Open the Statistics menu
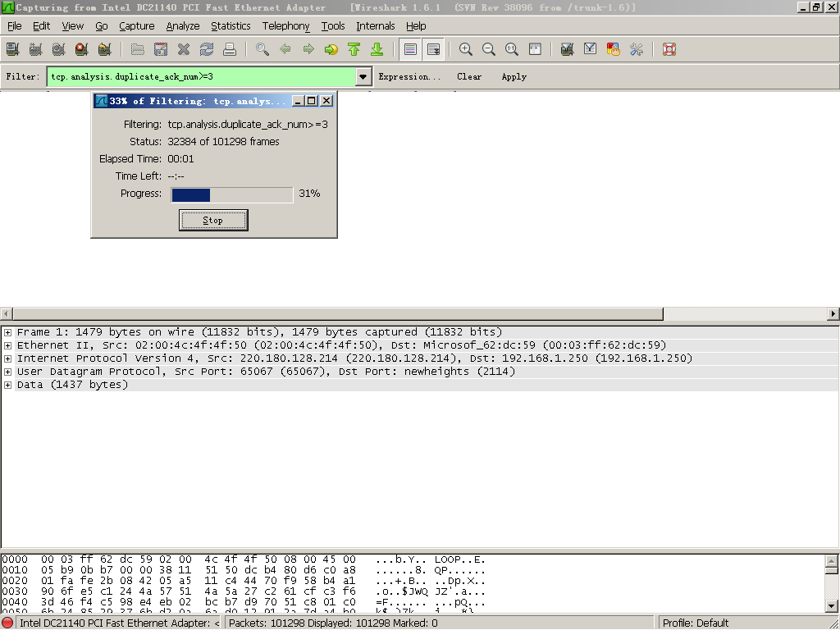This screenshot has height=630, width=840. click(x=231, y=25)
